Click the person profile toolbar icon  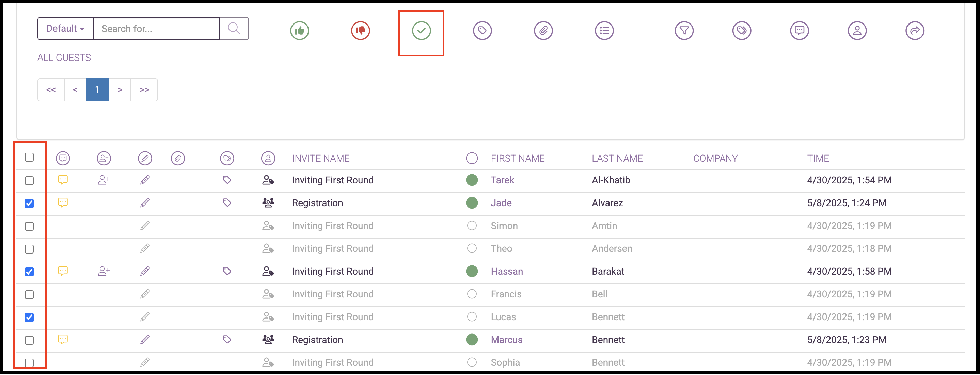[x=857, y=30]
